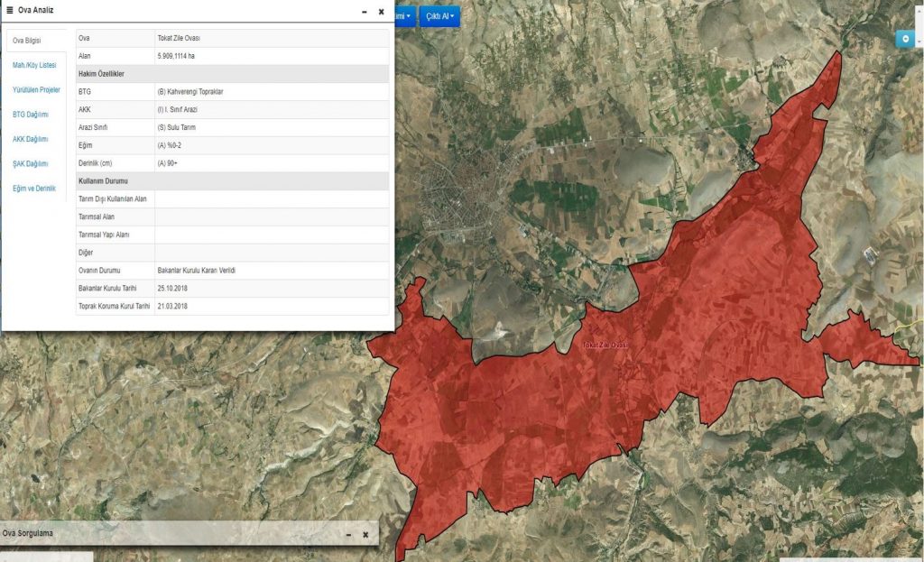Close the Ova Sorgulama panel
The image size is (924, 562).
[x=365, y=534]
